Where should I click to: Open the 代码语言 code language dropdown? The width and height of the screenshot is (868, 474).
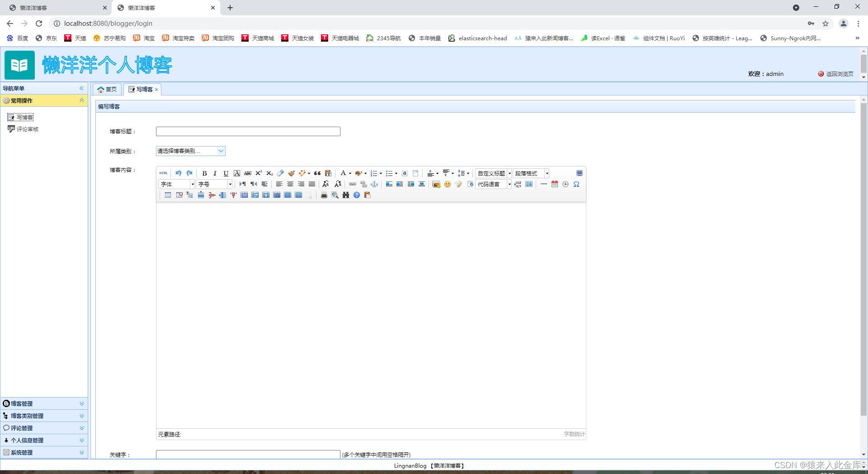pyautogui.click(x=493, y=184)
